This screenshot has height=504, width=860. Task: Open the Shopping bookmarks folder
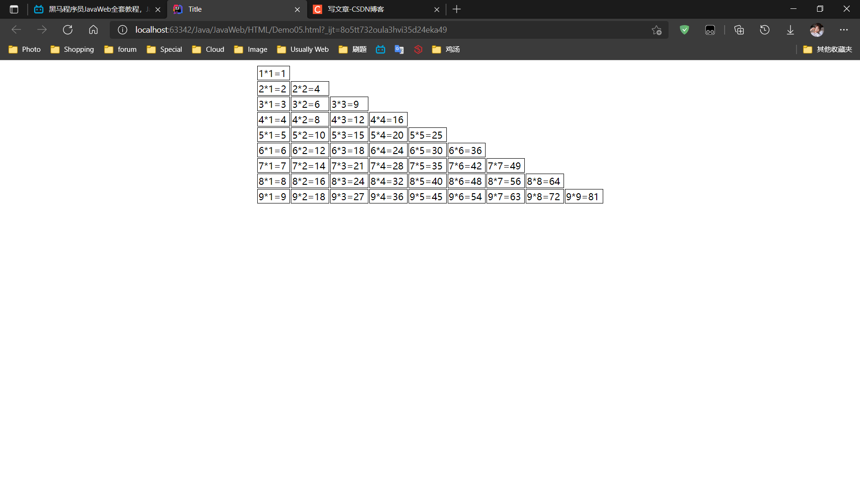click(x=72, y=49)
